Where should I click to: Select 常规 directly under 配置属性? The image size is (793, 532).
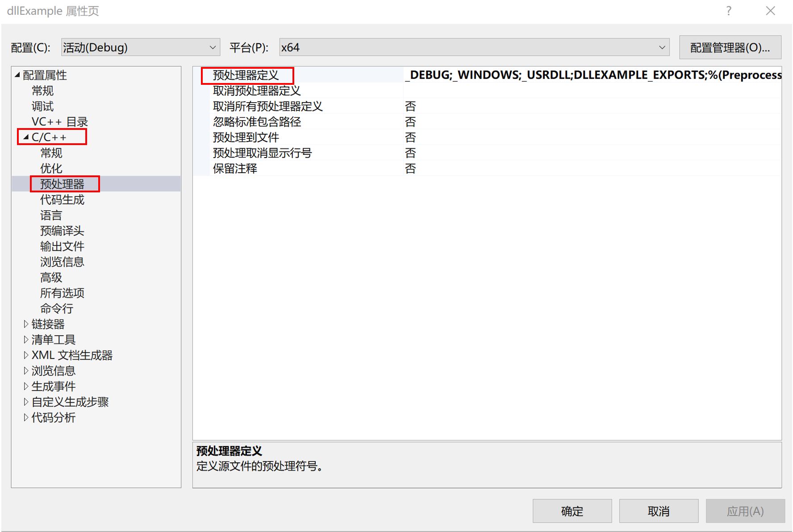(42, 91)
